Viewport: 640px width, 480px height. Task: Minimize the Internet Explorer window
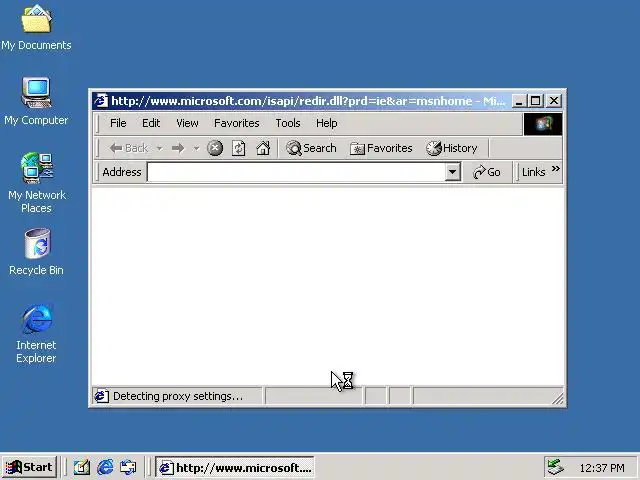[519, 101]
